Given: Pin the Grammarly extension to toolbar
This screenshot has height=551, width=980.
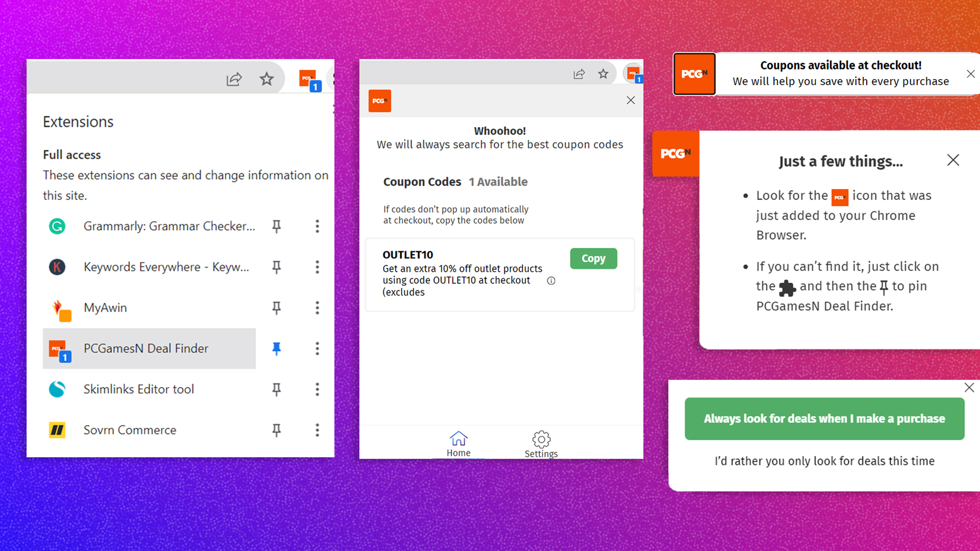Looking at the screenshot, I should pyautogui.click(x=276, y=226).
